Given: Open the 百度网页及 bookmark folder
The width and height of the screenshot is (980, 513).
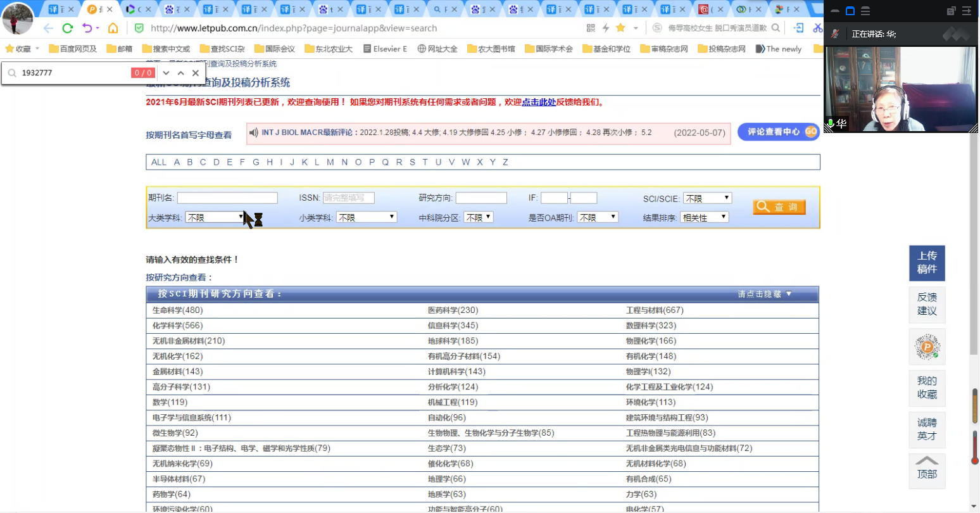Looking at the screenshot, I should point(73,49).
